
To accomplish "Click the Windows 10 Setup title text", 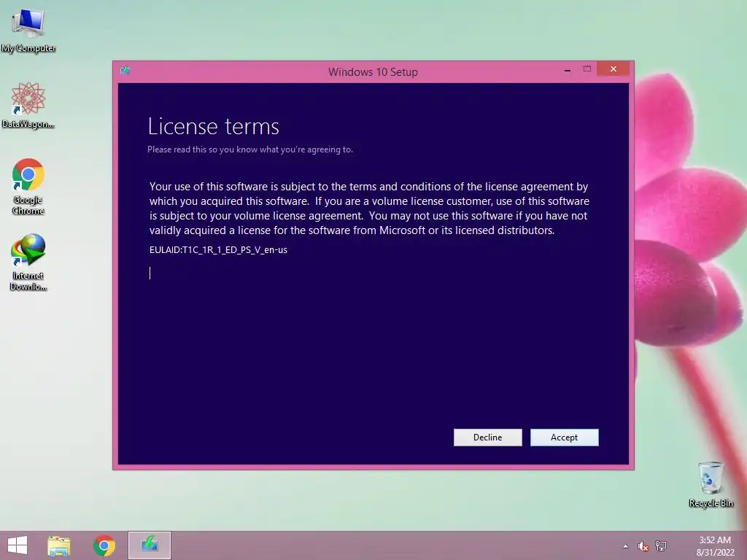I will [x=373, y=72].
